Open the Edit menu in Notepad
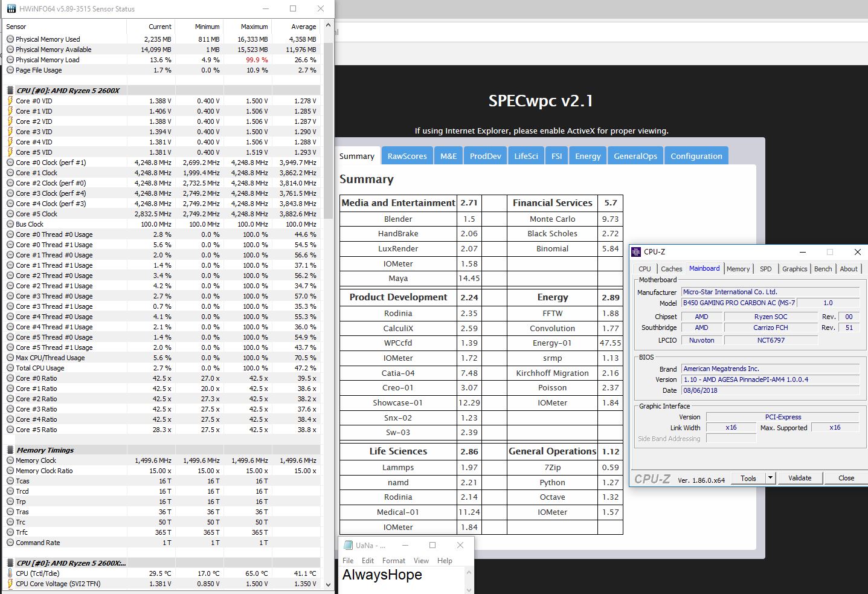This screenshot has width=868, height=594. [368, 561]
